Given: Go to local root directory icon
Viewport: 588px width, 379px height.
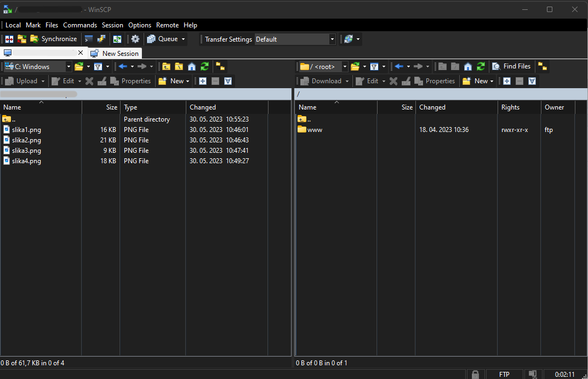Looking at the screenshot, I should pyautogui.click(x=179, y=67).
